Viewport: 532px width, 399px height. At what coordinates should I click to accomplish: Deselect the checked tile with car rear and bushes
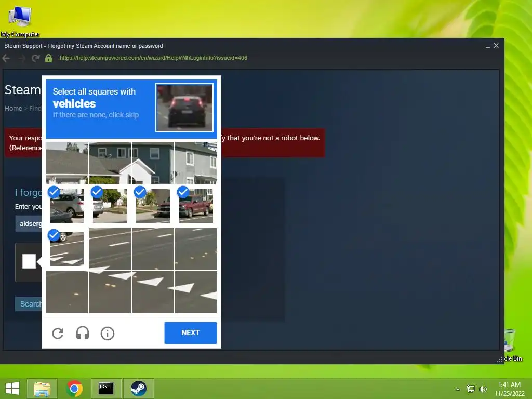tap(110, 206)
